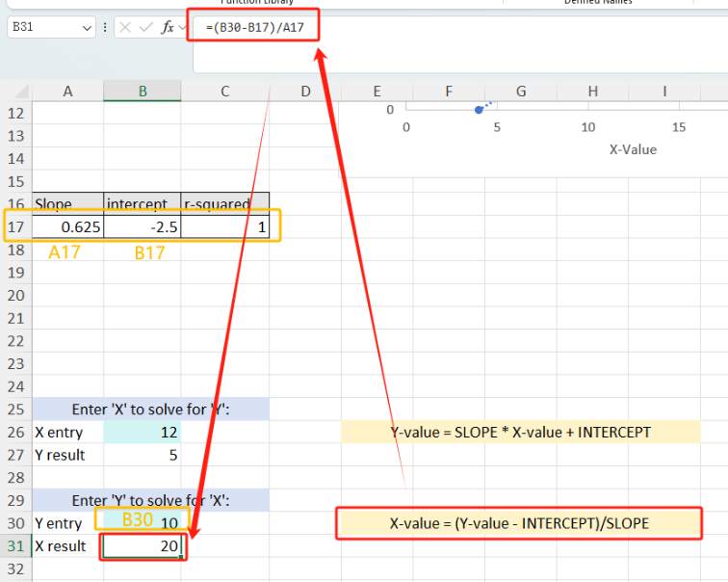This screenshot has height=582, width=728.
Task: Click the chart x-axis label 10
Action: (x=588, y=127)
